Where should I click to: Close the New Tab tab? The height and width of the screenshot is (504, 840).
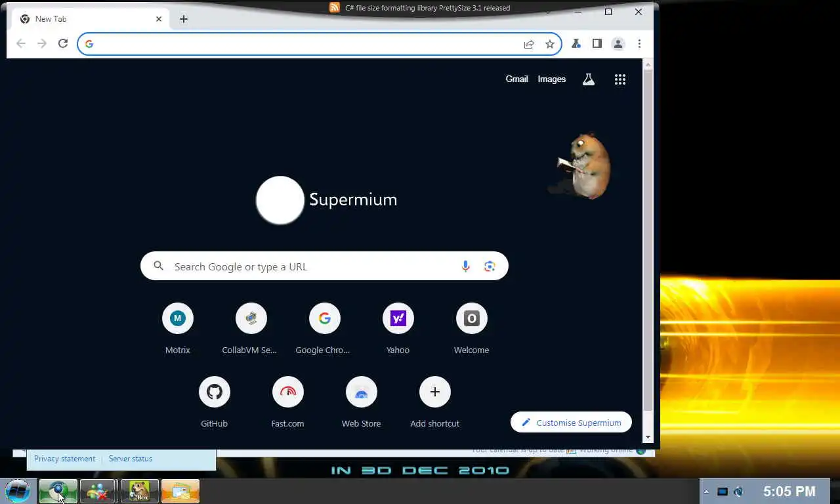(159, 19)
